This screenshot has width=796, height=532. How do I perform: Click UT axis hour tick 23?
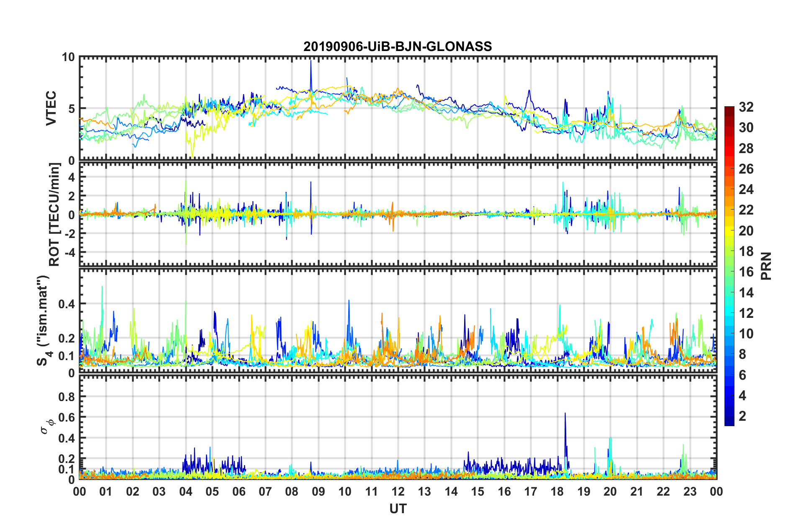[x=690, y=491]
